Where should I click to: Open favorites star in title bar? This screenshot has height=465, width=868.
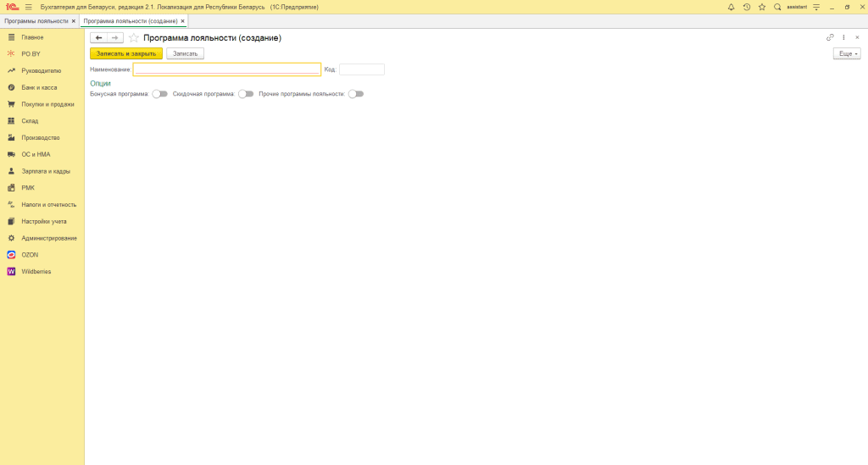coord(762,7)
